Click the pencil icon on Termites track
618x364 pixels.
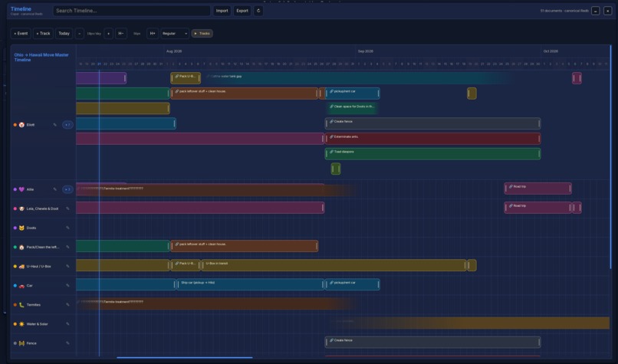(x=67, y=304)
